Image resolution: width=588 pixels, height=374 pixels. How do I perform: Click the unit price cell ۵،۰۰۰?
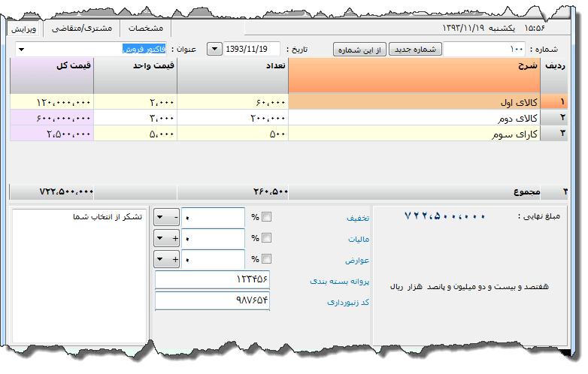tap(135, 134)
